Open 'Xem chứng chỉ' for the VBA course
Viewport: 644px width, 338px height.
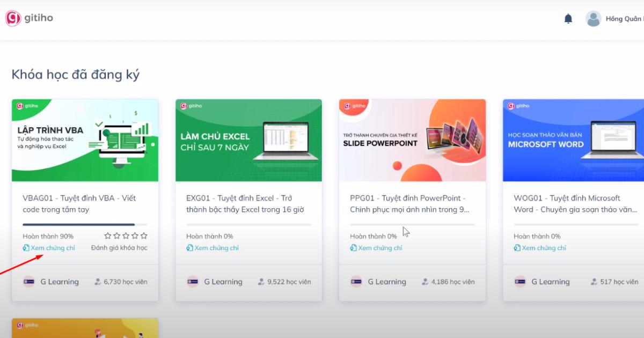point(52,248)
